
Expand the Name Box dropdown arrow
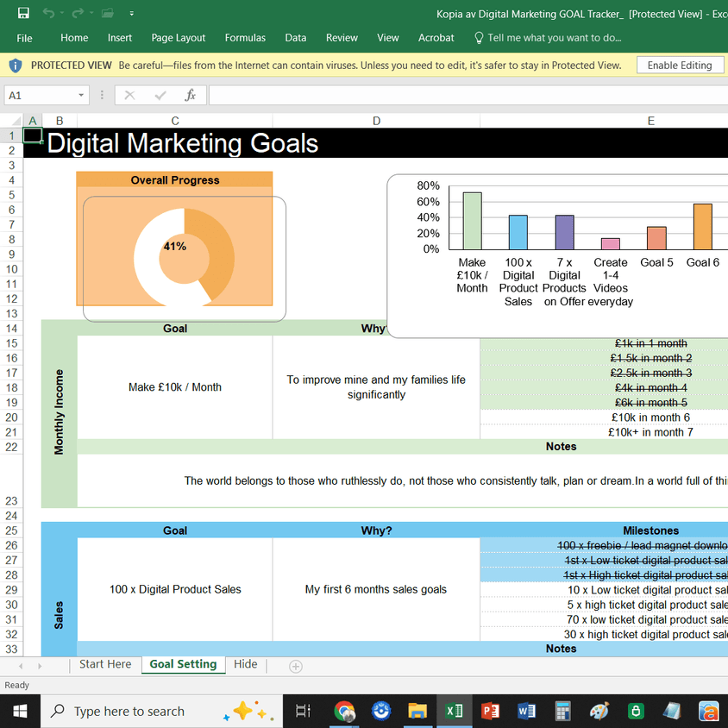pos(81,95)
